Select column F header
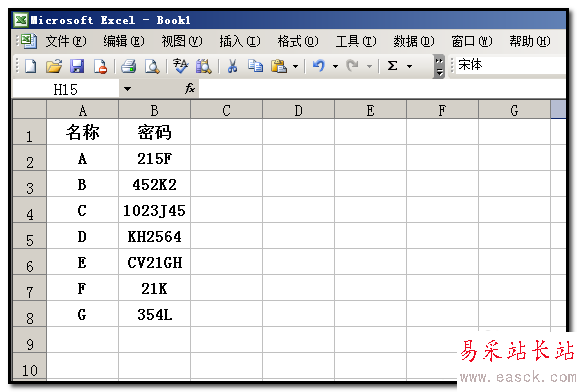Viewport: 577px width, 392px height. pos(442,110)
